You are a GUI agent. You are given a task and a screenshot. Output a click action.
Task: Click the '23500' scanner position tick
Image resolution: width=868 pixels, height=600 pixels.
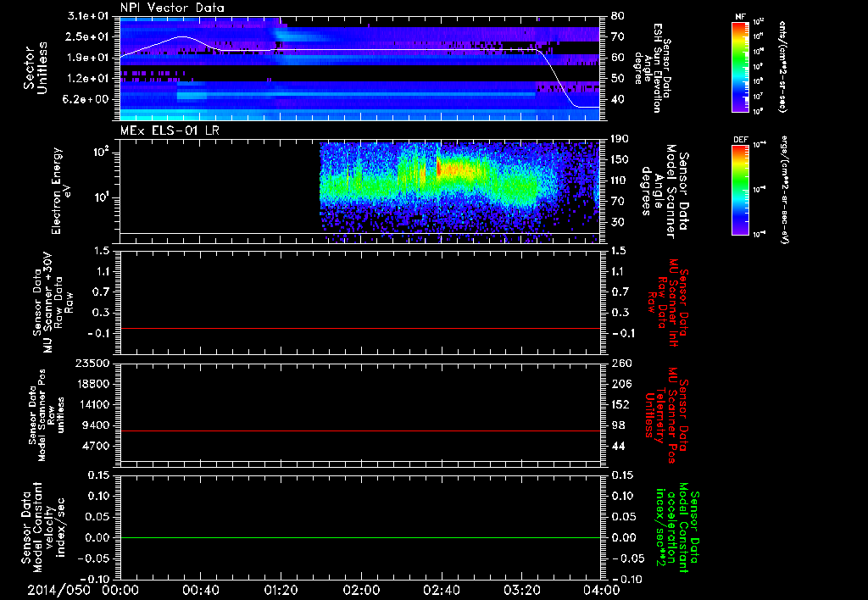click(x=92, y=364)
